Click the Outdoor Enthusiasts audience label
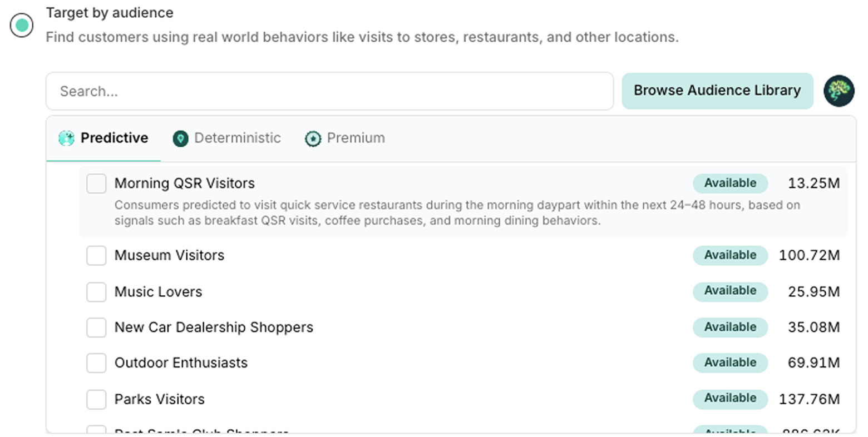This screenshot has height=437, width=868. point(181,363)
